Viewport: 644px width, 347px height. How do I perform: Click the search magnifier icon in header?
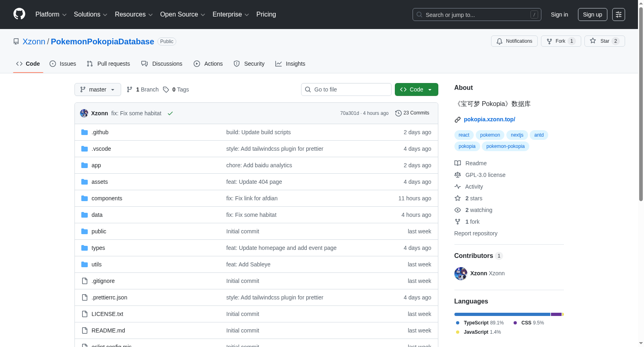pyautogui.click(x=419, y=15)
